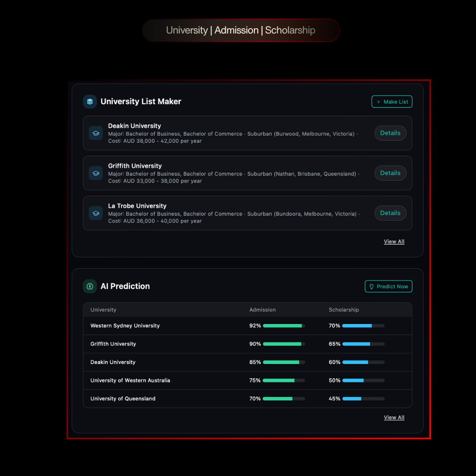Click Western Sydney University 92% admission bar
Viewport: 476px width, 476px height.
point(284,326)
